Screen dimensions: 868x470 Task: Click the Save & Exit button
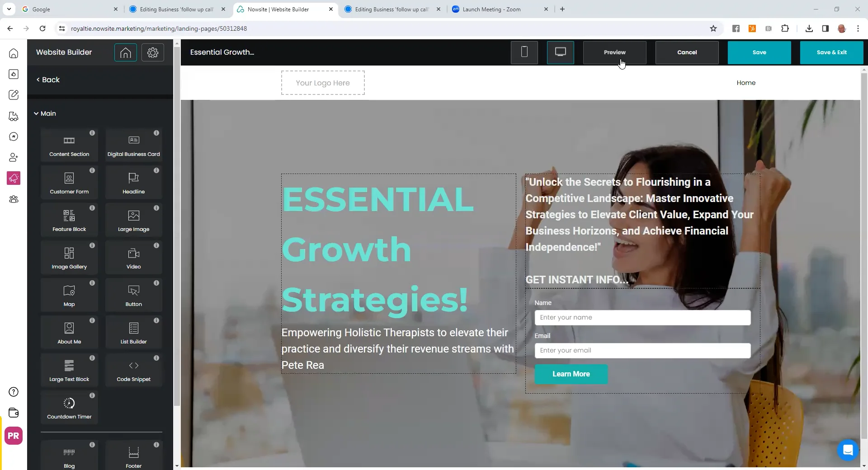832,52
